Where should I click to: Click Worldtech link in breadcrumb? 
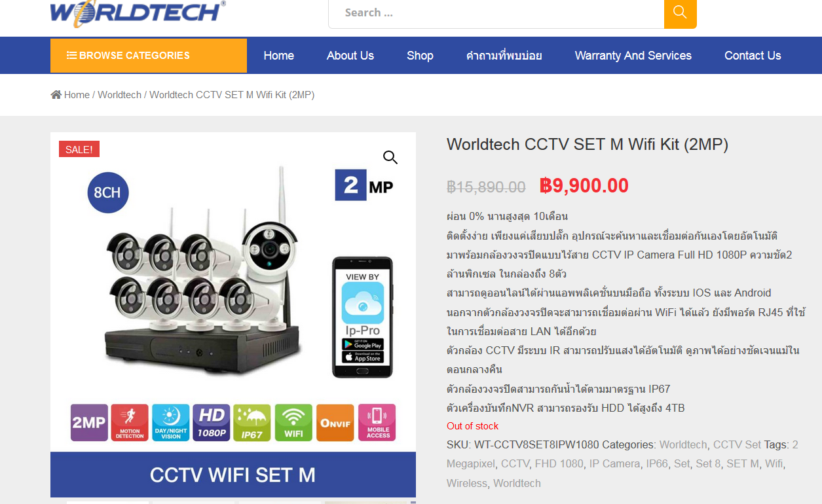tap(120, 95)
